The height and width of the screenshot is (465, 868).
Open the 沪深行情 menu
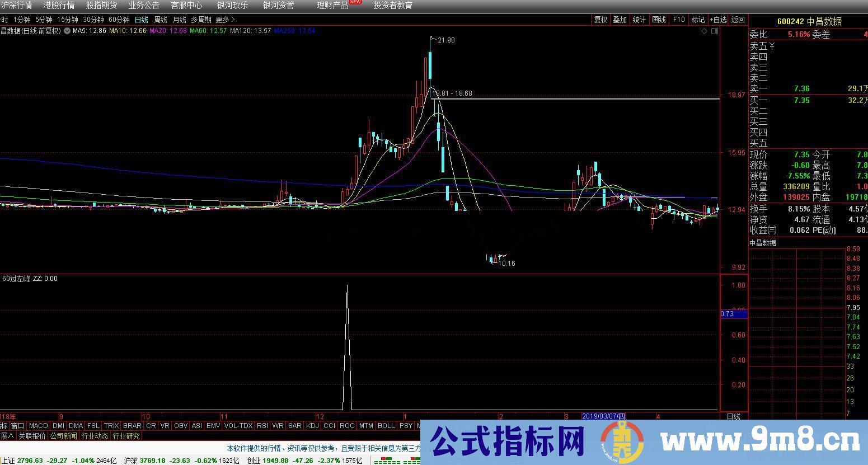(16, 6)
